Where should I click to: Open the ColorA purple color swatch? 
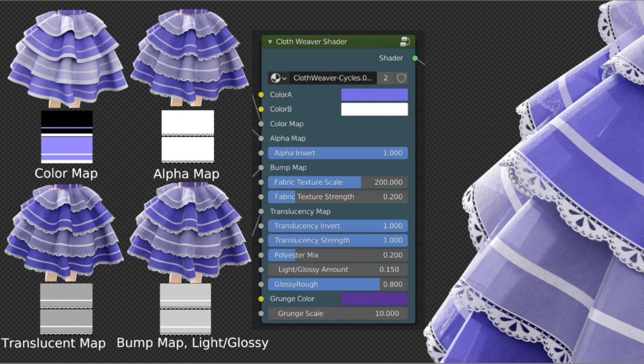(374, 95)
